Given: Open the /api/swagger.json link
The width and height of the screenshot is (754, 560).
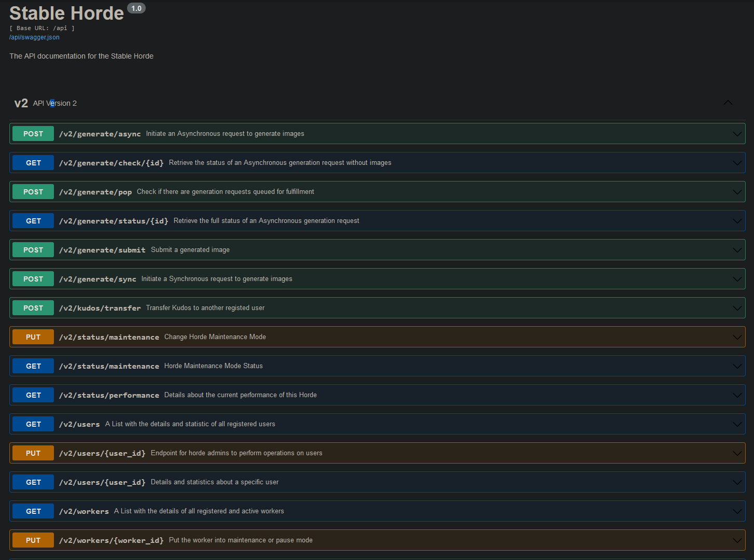Looking at the screenshot, I should coord(34,37).
